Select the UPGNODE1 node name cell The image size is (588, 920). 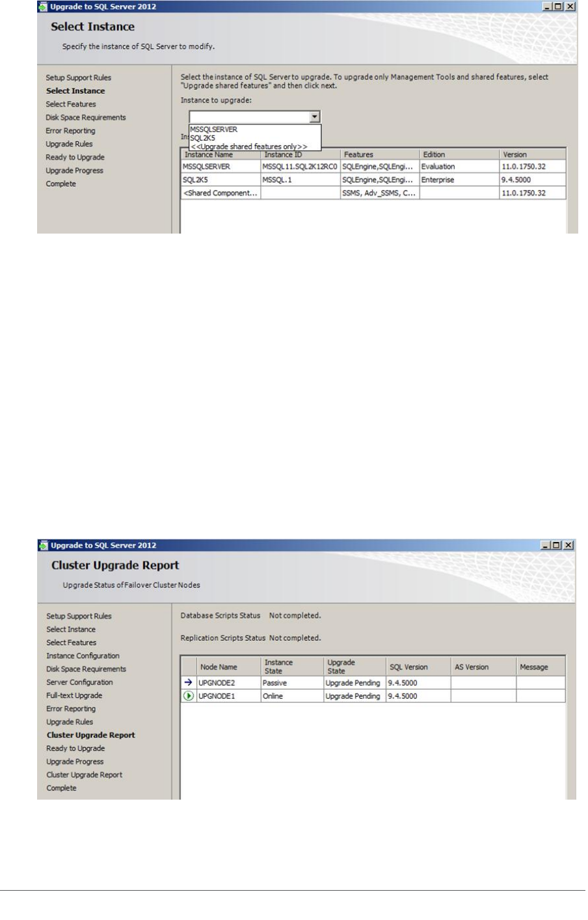(x=229, y=696)
